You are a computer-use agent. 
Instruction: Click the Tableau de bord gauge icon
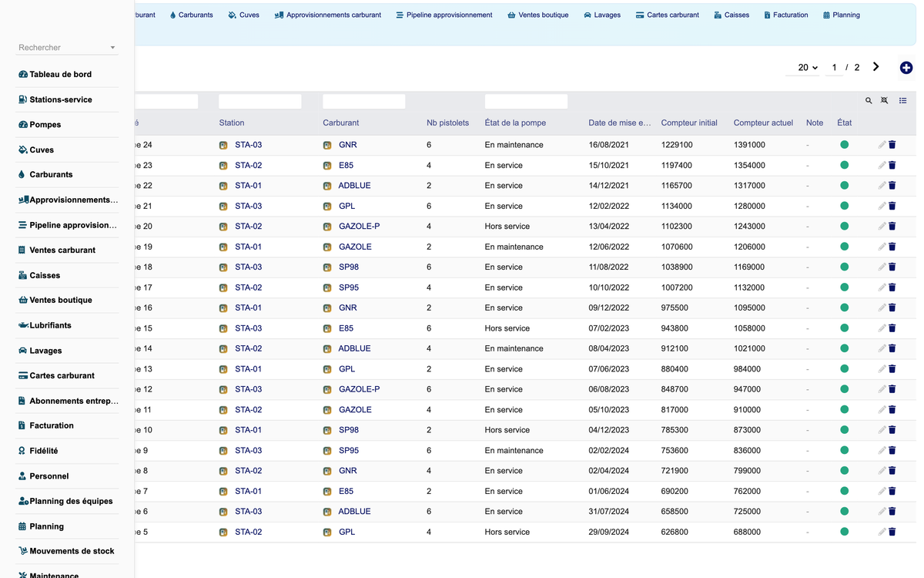point(23,75)
